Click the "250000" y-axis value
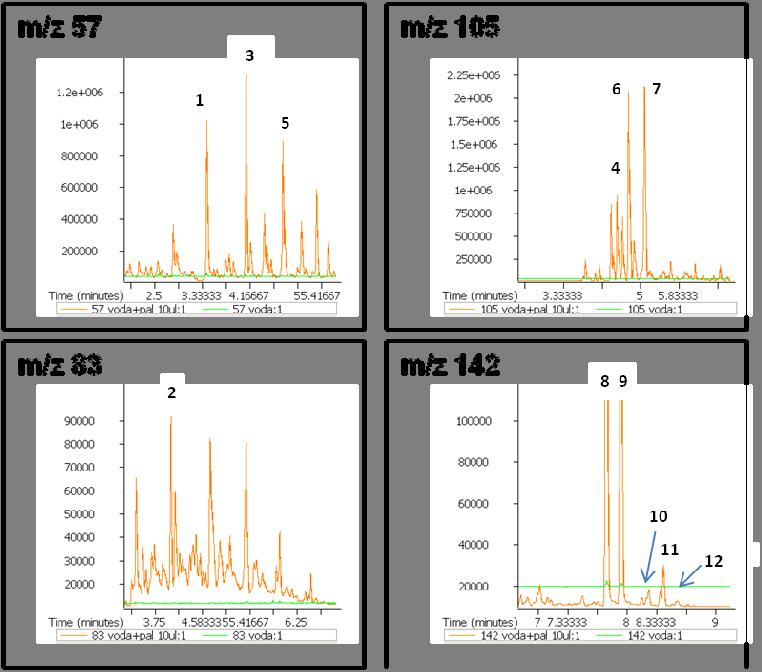Screen dimensions: 762x672 coord(473,259)
